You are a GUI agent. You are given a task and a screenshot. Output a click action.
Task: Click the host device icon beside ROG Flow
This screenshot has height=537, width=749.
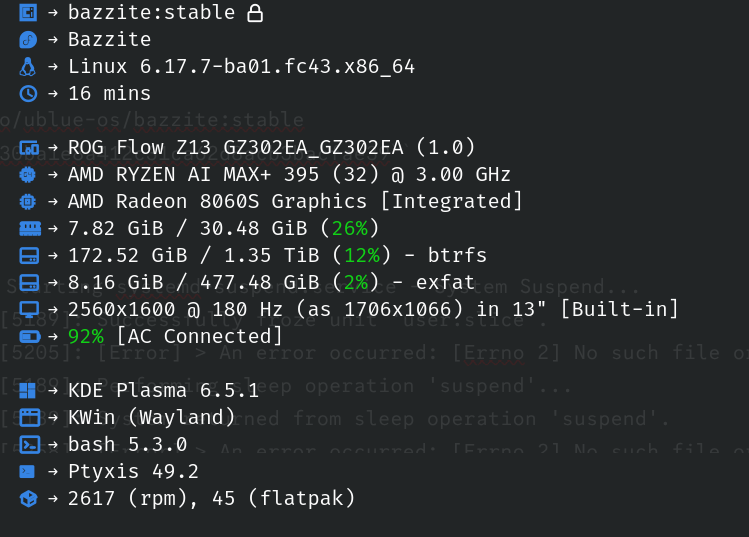[x=27, y=148]
